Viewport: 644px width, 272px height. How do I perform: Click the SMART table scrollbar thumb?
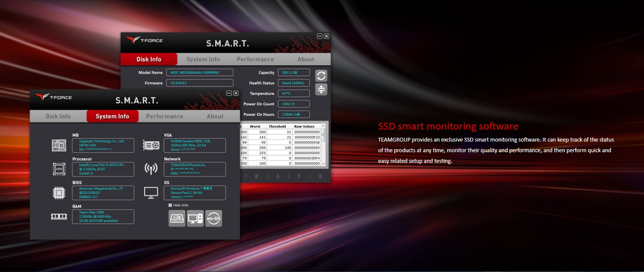[323, 135]
